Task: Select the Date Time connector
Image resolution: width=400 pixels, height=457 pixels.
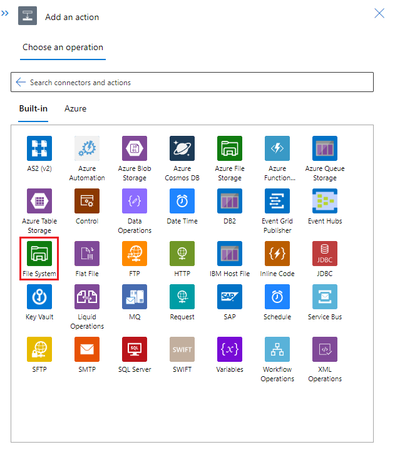Action: tap(182, 201)
